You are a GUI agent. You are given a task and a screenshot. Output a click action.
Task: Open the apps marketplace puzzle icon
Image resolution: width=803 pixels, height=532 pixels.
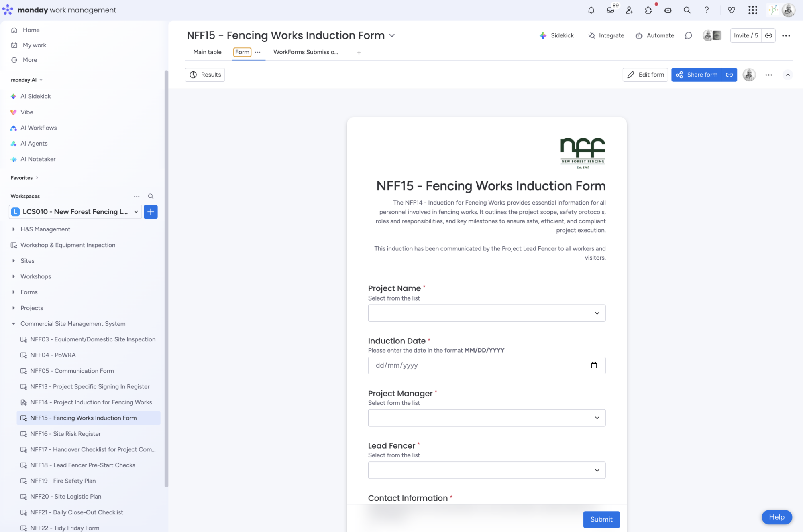[x=648, y=10]
